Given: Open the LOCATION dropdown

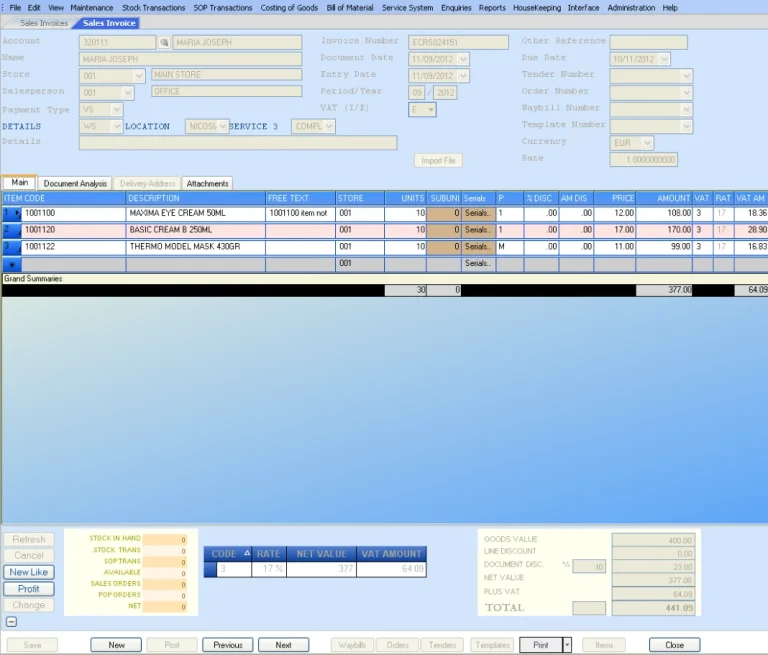Looking at the screenshot, I should point(222,126).
